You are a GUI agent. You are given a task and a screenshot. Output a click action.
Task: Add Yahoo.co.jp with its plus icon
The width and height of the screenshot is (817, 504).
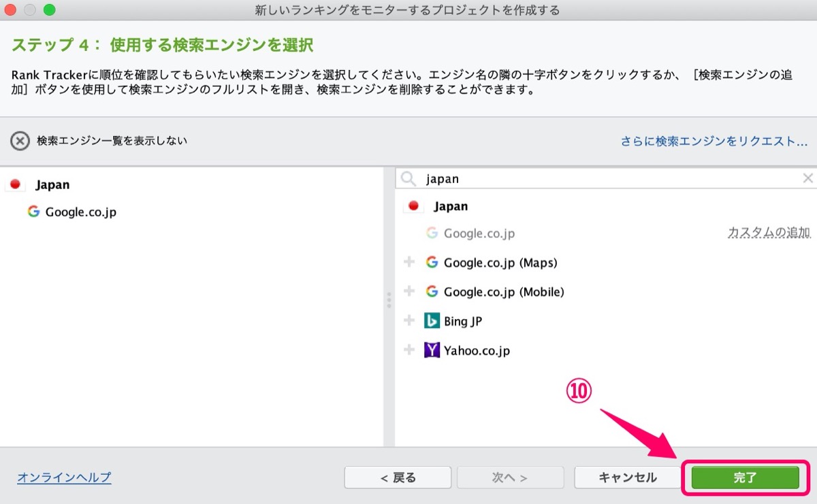coord(409,350)
